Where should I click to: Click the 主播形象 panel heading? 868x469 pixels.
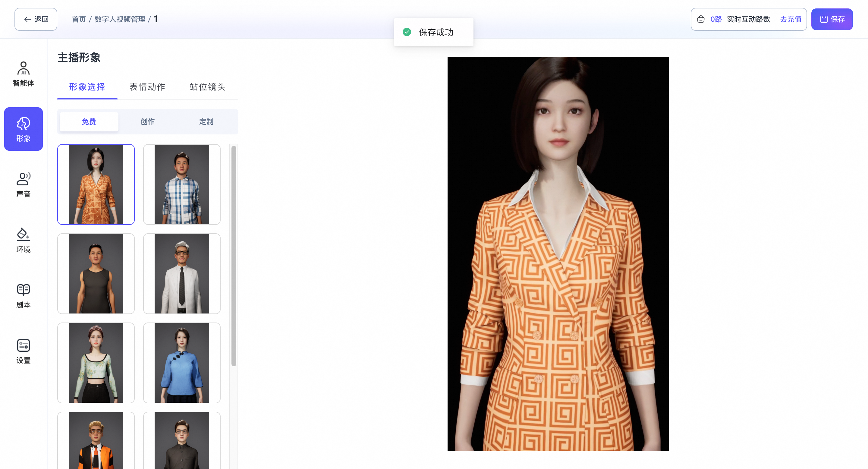(x=79, y=58)
